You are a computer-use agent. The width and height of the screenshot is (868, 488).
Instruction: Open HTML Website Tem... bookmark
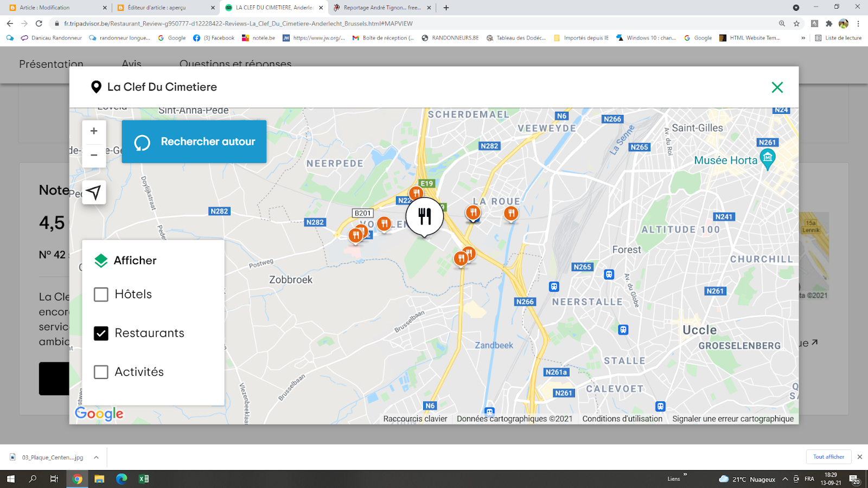(749, 38)
